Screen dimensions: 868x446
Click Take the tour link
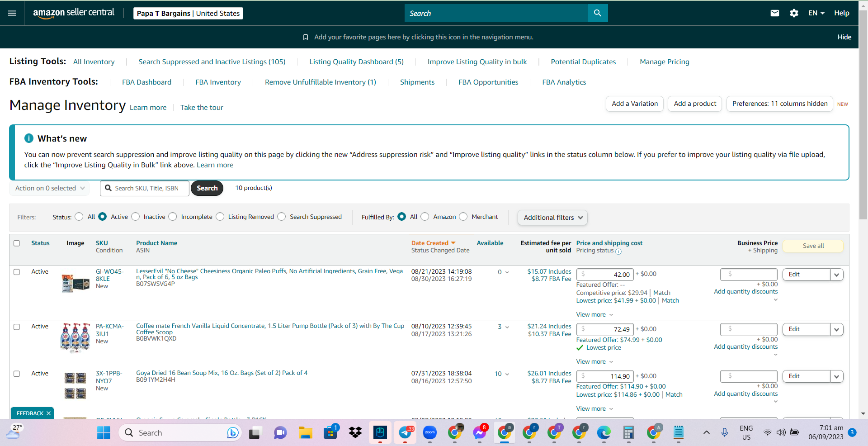202,108
